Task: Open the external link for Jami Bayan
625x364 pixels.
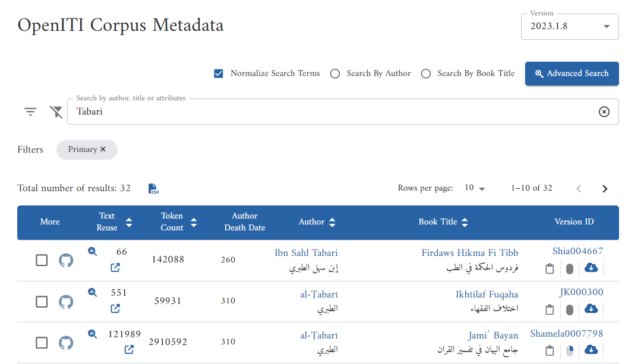Action: pos(128,350)
